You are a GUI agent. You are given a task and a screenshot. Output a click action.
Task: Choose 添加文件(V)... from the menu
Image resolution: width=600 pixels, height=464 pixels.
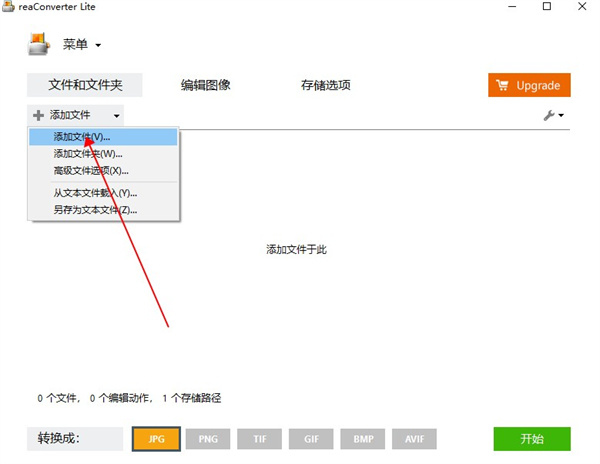click(82, 137)
